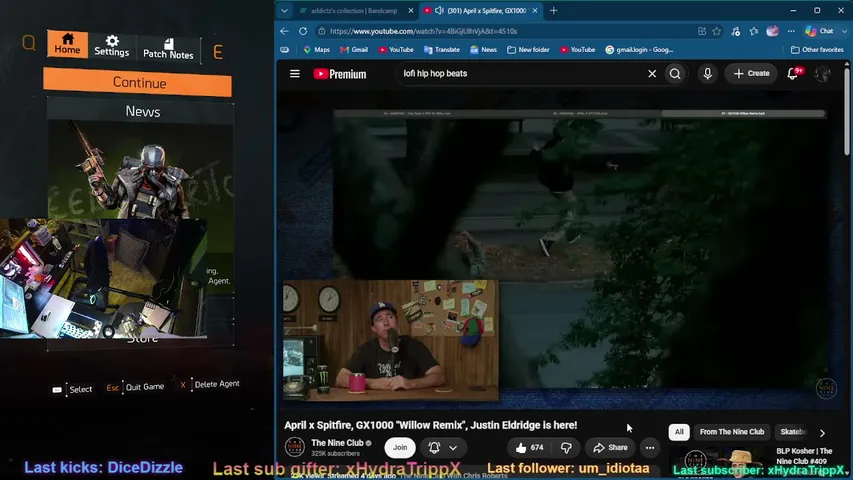The image size is (853, 480).
Task: Open browser Settings and more menu
Action: coord(791,31)
